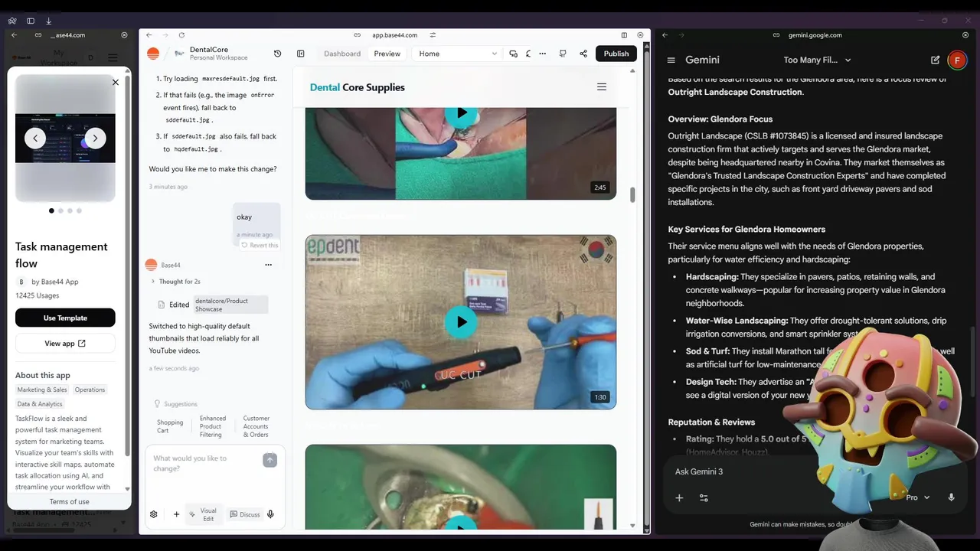Switch to the Dashboard tab
Image resolution: width=980 pixels, height=551 pixels.
pyautogui.click(x=342, y=54)
